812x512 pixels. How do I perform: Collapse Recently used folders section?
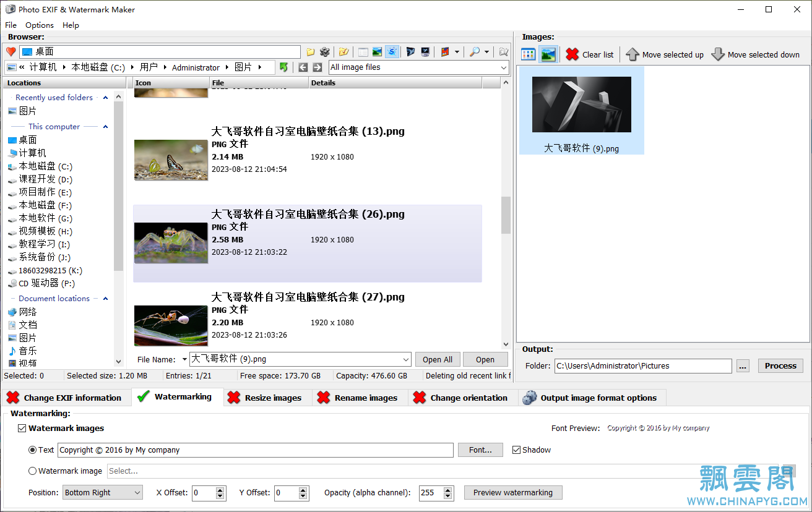click(105, 98)
